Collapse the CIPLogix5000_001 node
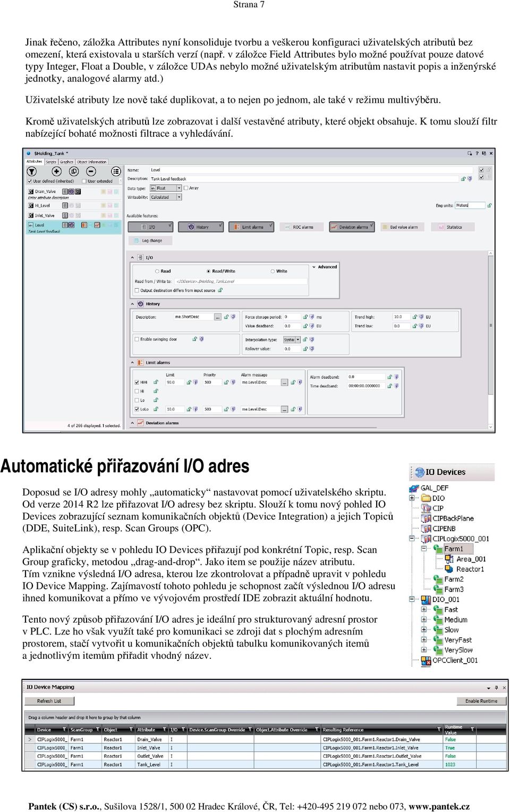This screenshot has width=510, height=812. 412,539
